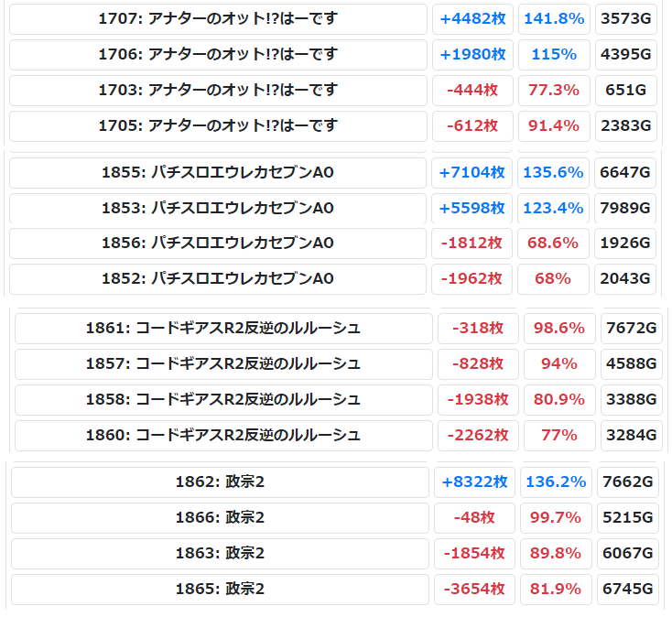Click the 68% payout rate

coord(553,279)
